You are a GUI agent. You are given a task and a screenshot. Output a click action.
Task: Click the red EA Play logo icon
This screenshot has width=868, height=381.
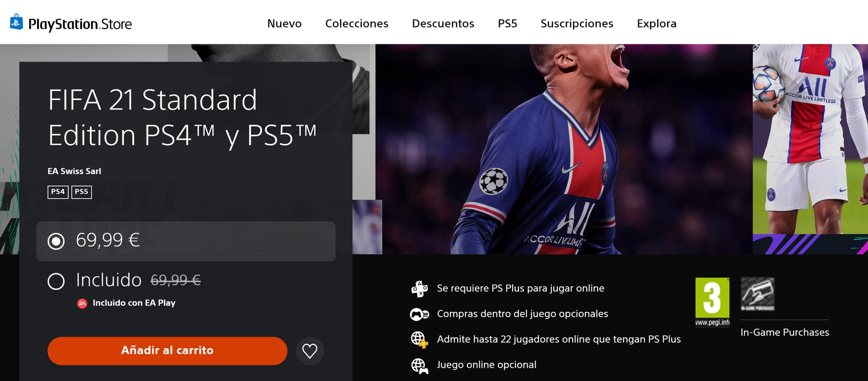coord(82,303)
